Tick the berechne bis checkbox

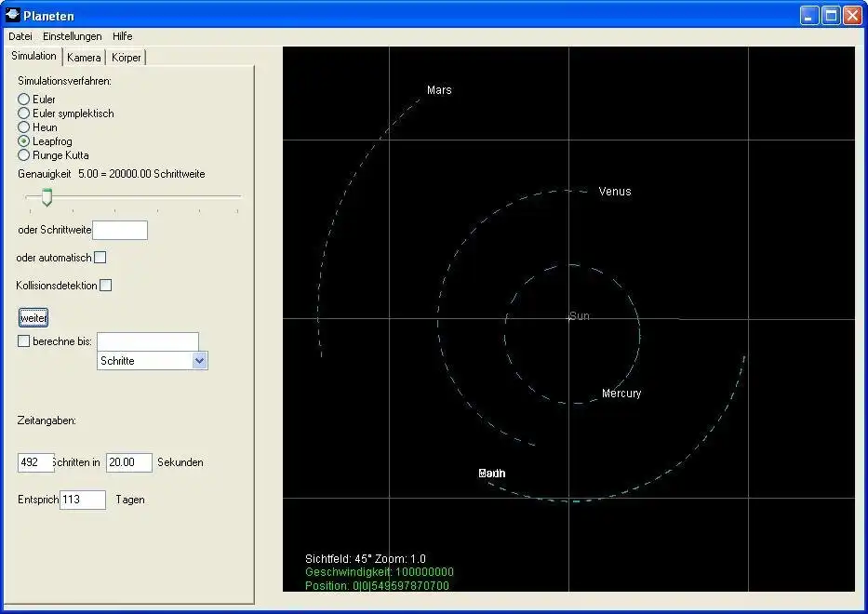(x=24, y=341)
